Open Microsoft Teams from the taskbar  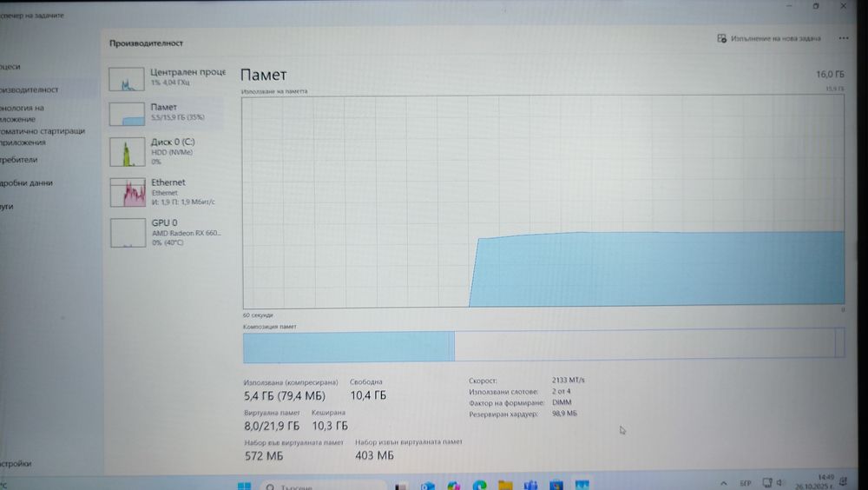pyautogui.click(x=531, y=486)
